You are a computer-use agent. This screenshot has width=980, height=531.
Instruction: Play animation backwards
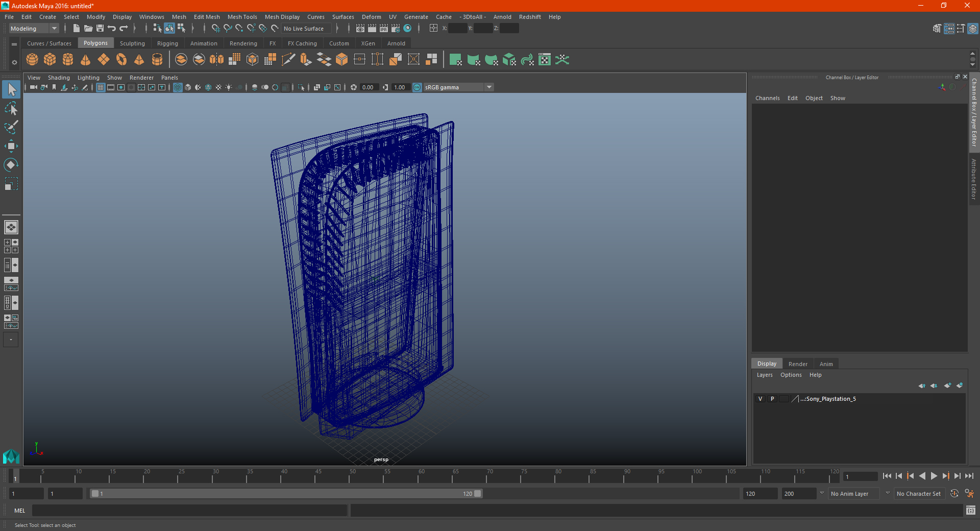(922, 476)
